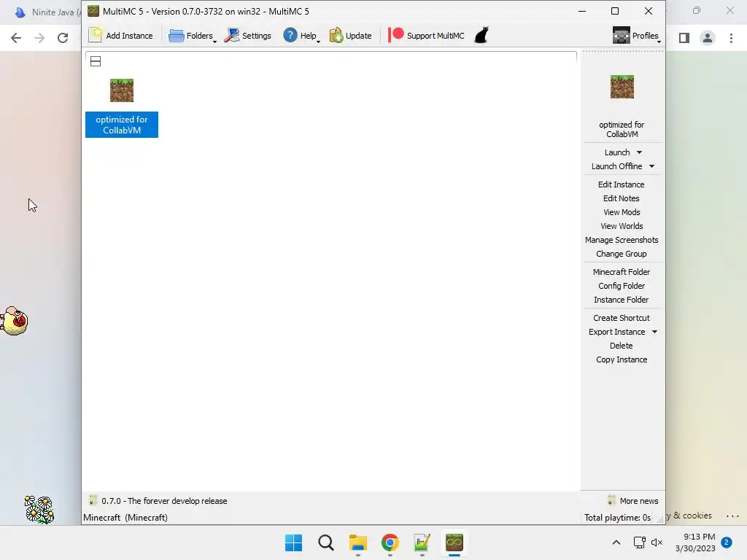Open the Profiles account dropdown
The height and width of the screenshot is (560, 747).
637,35
